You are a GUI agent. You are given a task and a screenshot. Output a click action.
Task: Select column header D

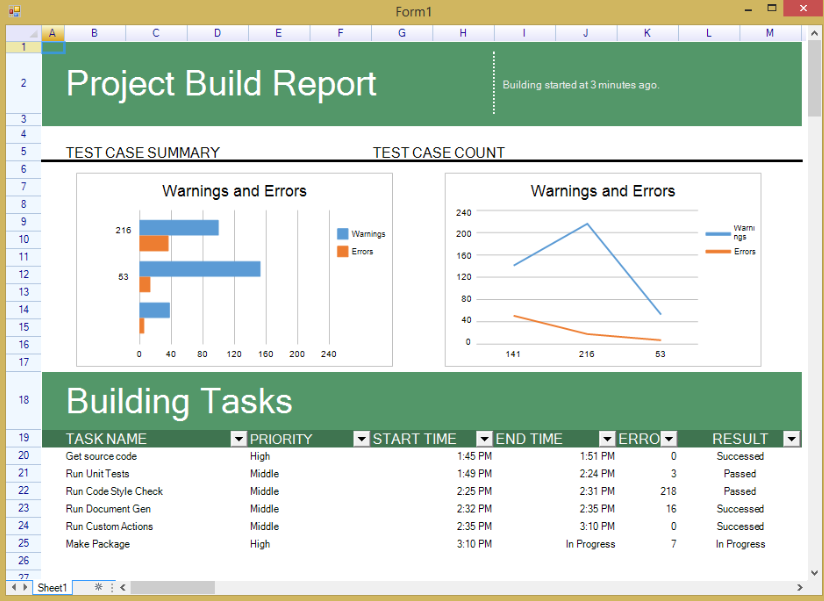coord(217,33)
